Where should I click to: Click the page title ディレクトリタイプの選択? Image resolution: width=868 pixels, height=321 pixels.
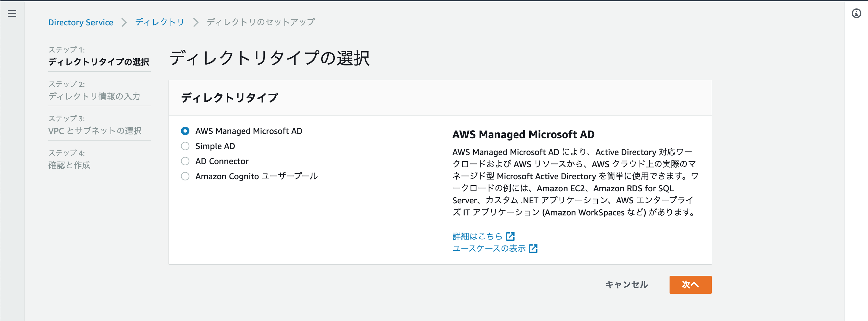tap(270, 58)
